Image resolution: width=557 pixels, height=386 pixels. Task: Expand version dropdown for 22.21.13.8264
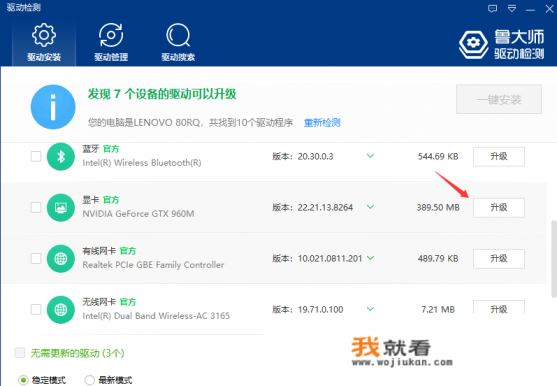pyautogui.click(x=370, y=207)
